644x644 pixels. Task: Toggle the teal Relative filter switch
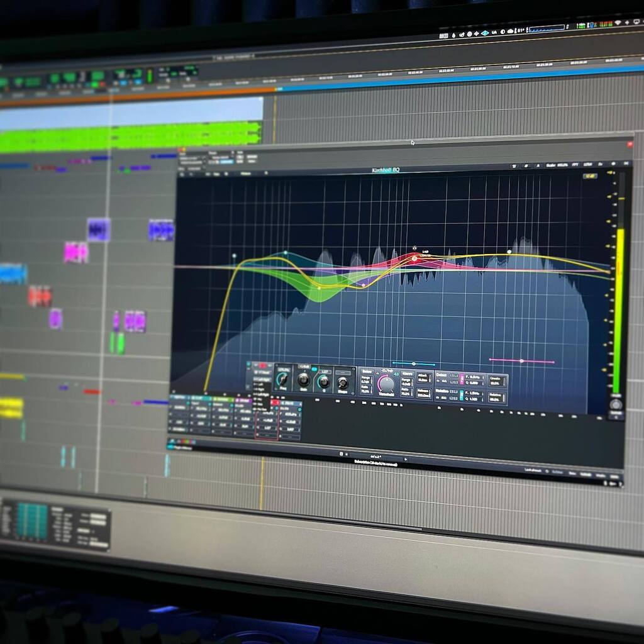[x=462, y=395]
